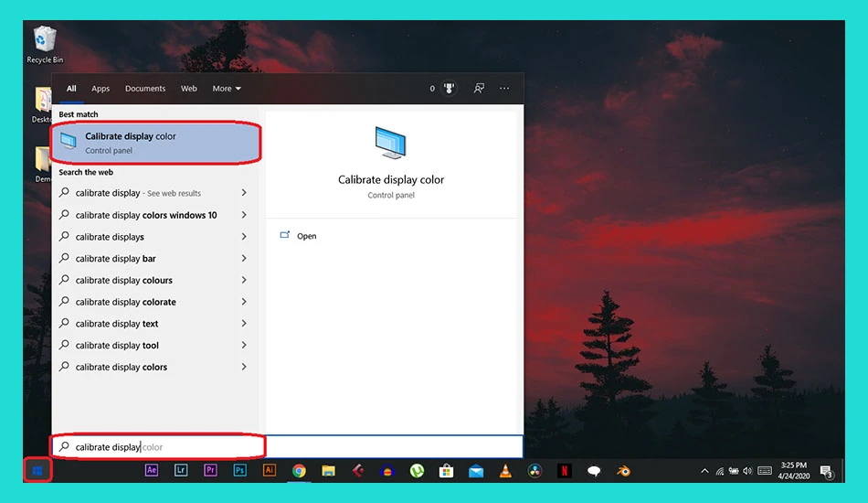Click Open in the preview pane
The image size is (868, 503).
306,235
